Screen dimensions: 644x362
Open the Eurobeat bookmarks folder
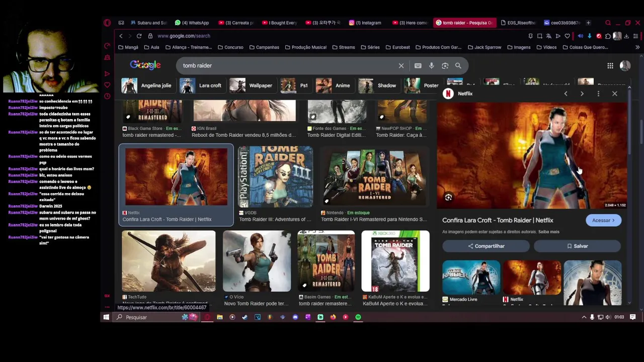pyautogui.click(x=397, y=47)
